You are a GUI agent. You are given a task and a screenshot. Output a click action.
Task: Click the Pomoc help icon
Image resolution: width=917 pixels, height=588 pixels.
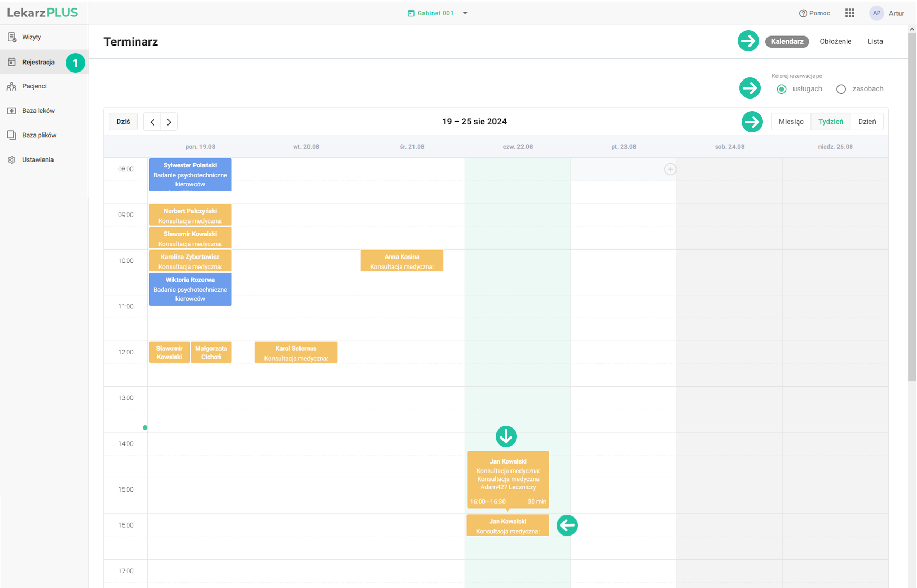[803, 13]
